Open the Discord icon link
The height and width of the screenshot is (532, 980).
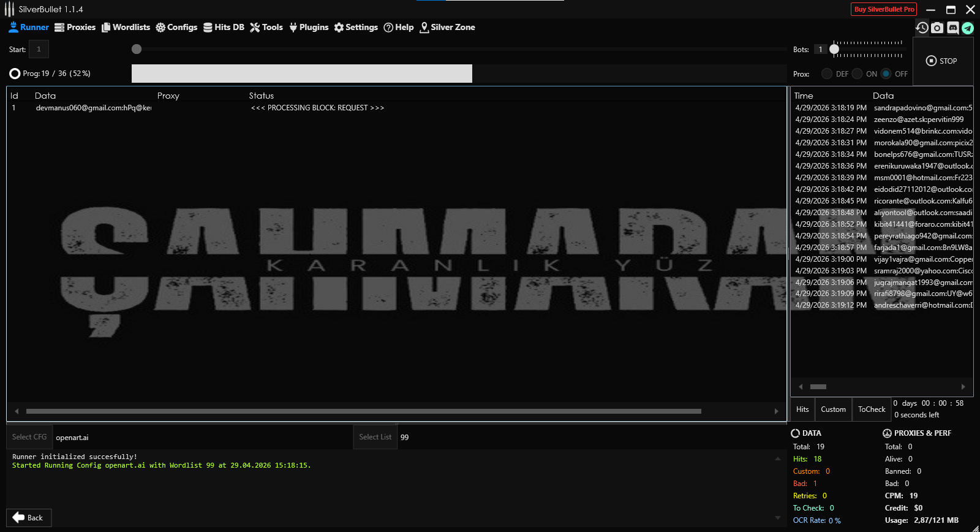click(952, 28)
